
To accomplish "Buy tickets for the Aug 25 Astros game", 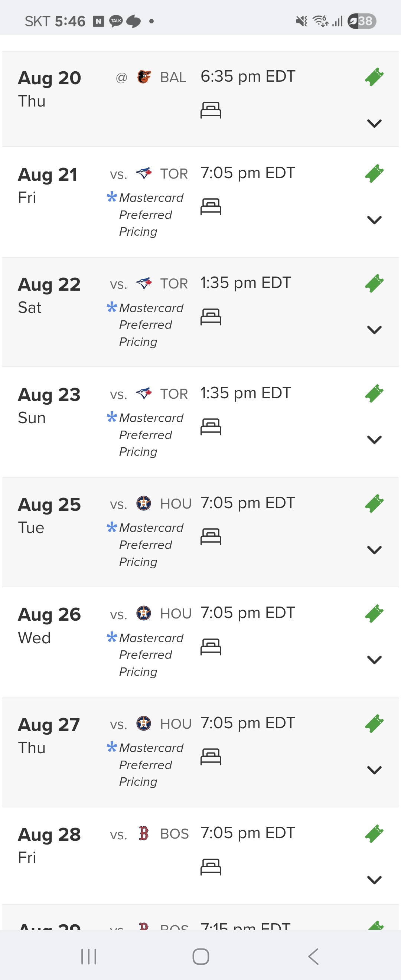I will tap(374, 503).
